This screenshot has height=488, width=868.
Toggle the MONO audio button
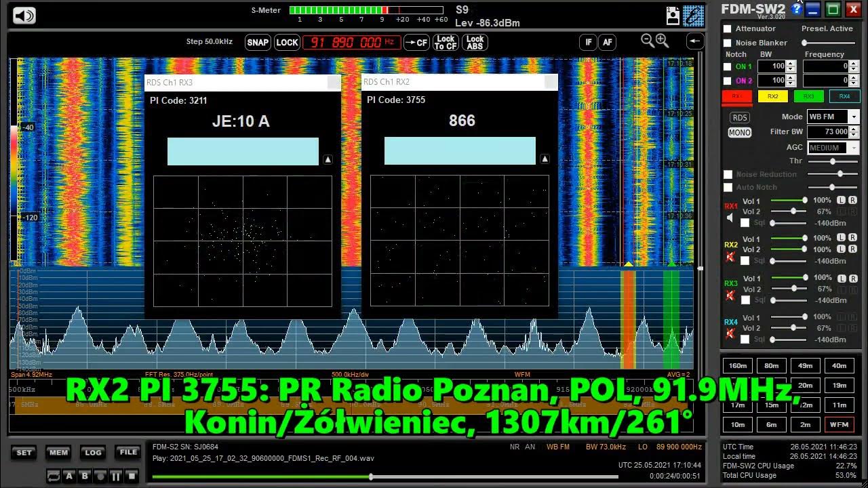click(739, 133)
